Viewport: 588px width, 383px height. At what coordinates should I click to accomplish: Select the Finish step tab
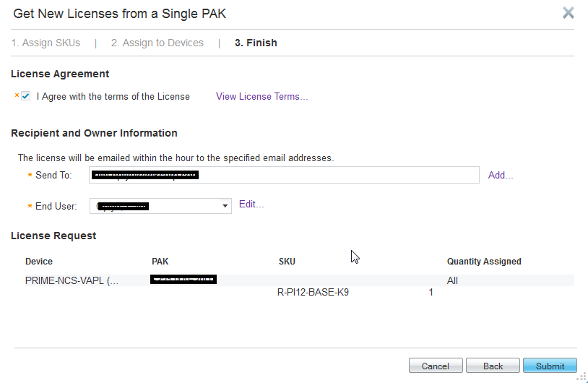pyautogui.click(x=256, y=43)
